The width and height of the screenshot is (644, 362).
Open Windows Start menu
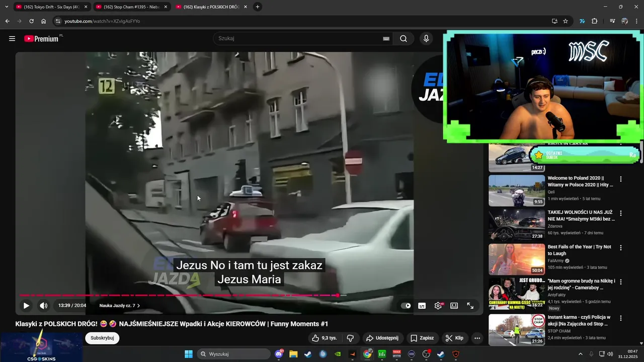coord(189,354)
